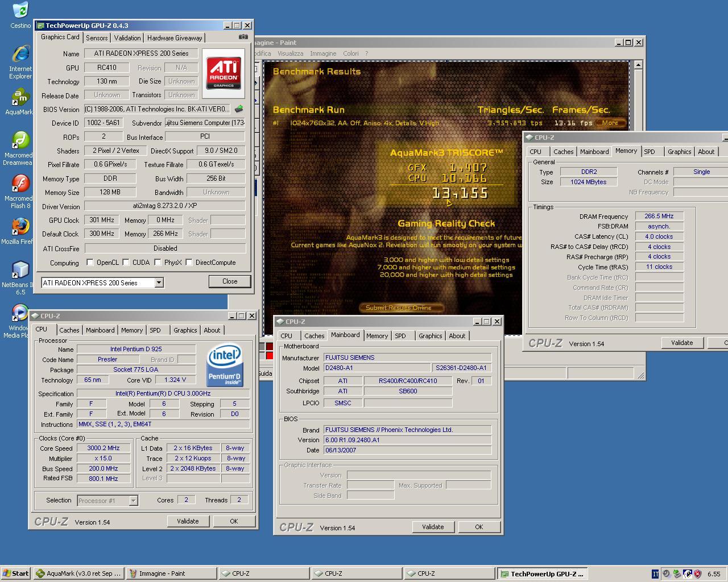Screen dimensions: 728x582
Task: Click the GPU-Z title bar application icon
Action: tap(40, 26)
